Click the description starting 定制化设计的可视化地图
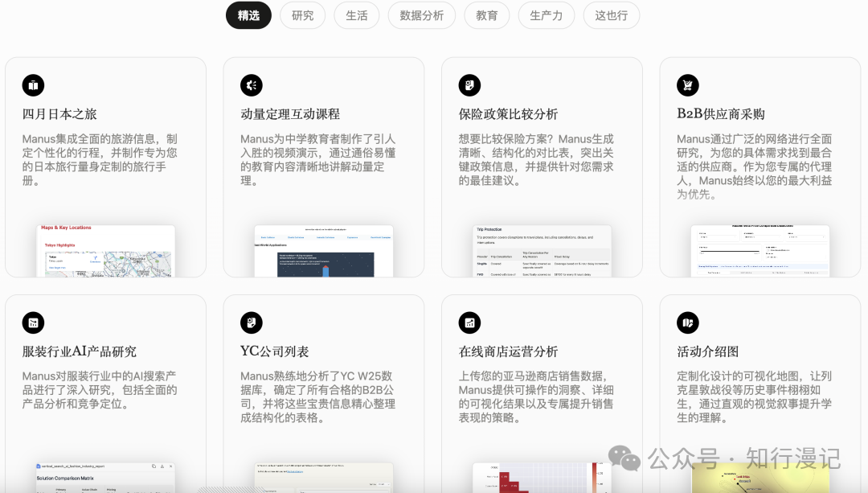 [x=754, y=397]
